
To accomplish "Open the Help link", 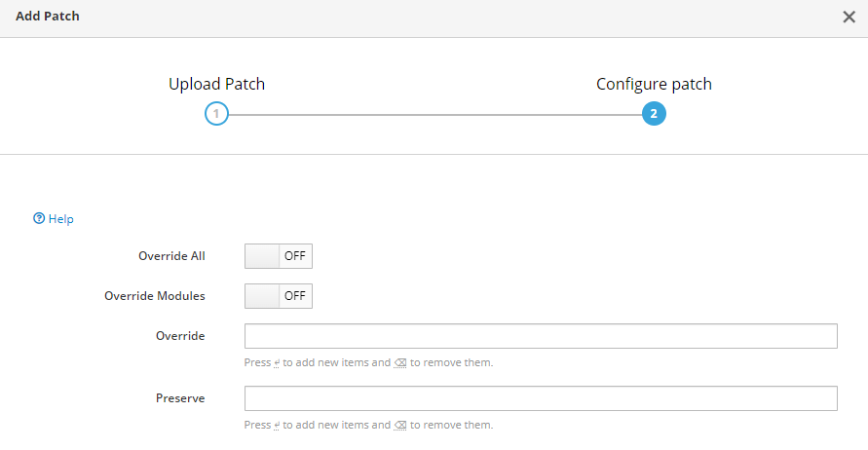I will [x=61, y=218].
